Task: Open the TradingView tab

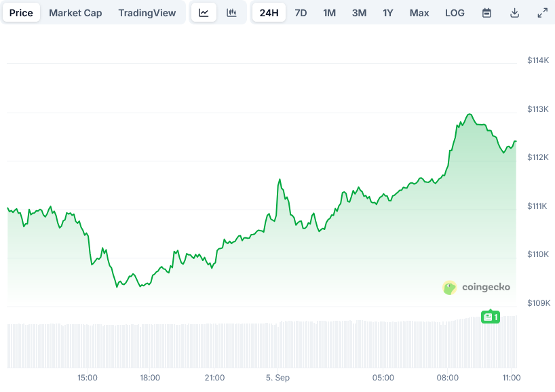Action: pyautogui.click(x=147, y=13)
